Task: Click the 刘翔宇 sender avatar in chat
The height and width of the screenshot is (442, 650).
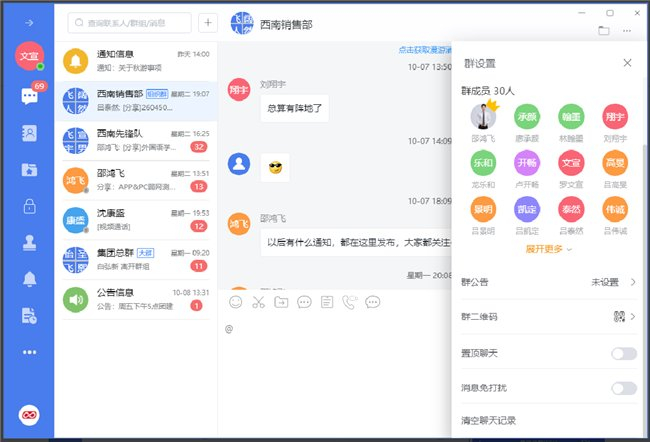Action: [x=239, y=90]
